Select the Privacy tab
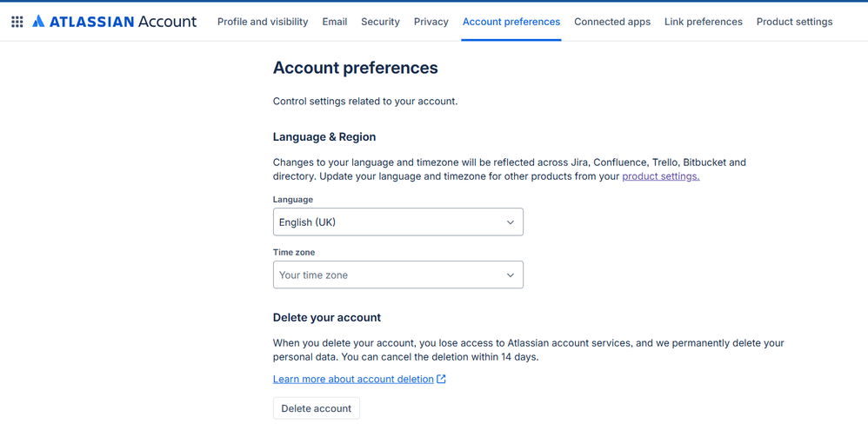 click(x=431, y=22)
